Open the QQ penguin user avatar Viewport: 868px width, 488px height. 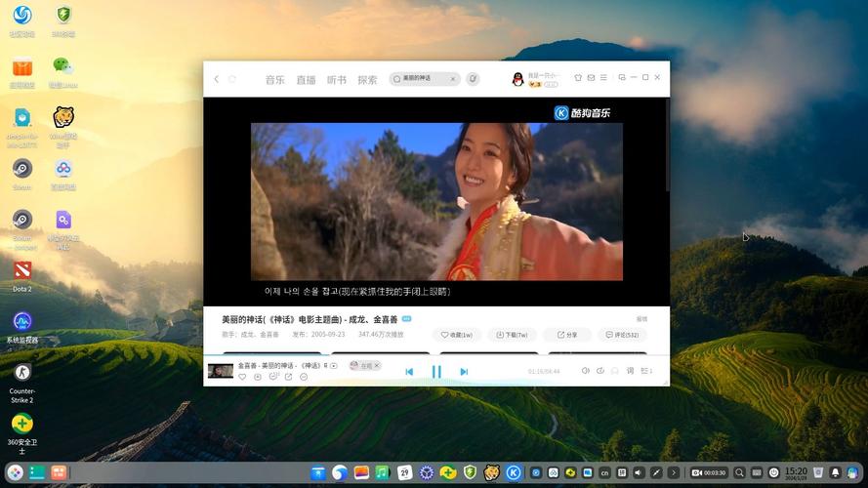(x=517, y=79)
